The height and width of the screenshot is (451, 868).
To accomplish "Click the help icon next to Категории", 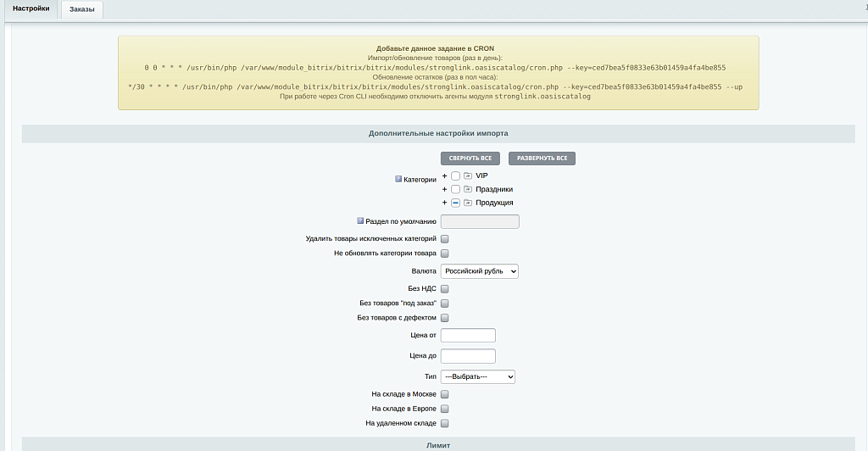I will pos(398,180).
